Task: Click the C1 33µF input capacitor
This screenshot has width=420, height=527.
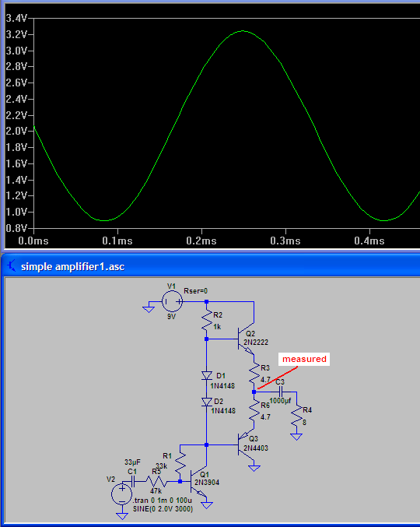Action: [x=133, y=481]
